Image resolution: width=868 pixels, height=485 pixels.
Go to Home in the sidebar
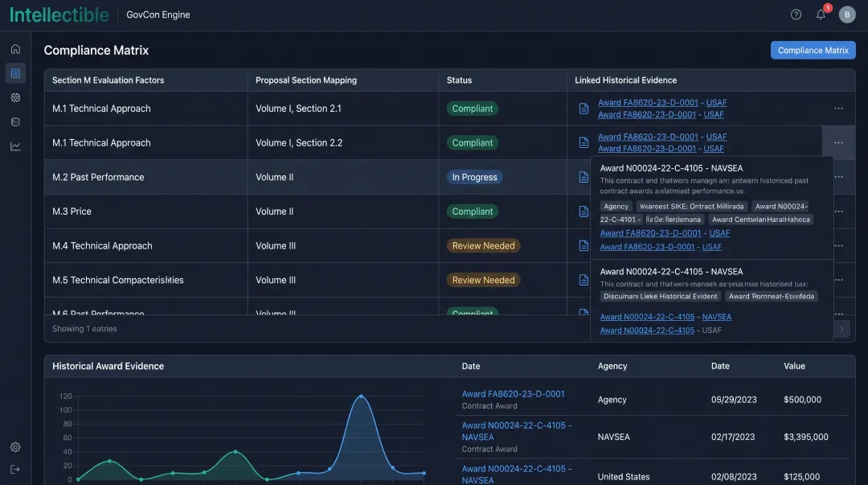[x=15, y=49]
